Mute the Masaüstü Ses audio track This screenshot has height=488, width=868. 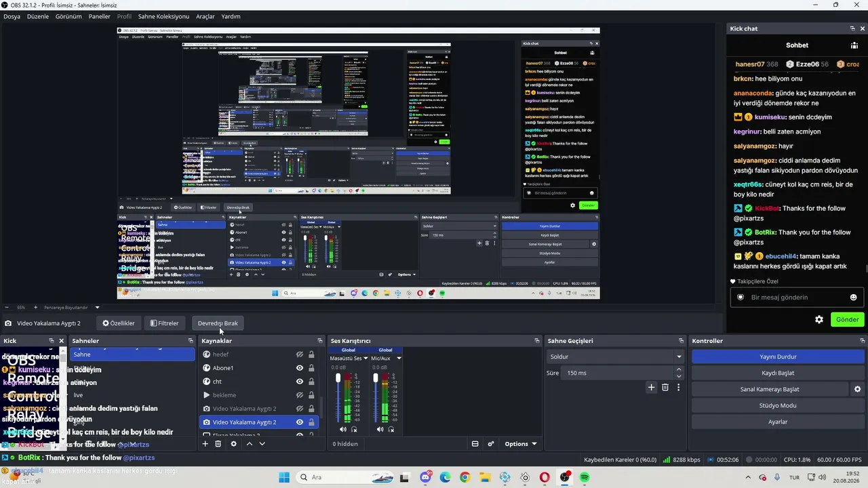coord(342,429)
